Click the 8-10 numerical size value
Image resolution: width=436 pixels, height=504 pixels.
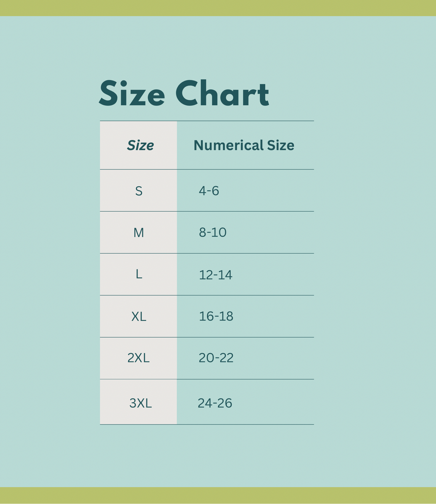pyautogui.click(x=212, y=232)
